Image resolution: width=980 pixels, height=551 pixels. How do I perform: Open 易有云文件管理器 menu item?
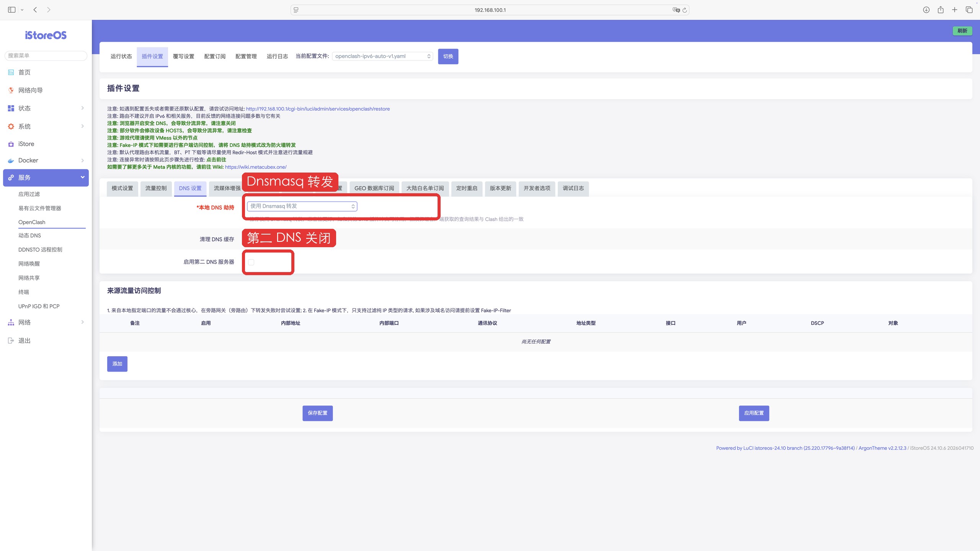point(40,209)
